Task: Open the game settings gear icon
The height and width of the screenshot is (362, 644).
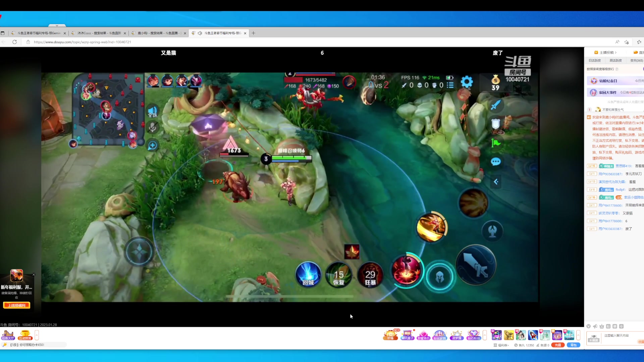Action: pyautogui.click(x=467, y=82)
